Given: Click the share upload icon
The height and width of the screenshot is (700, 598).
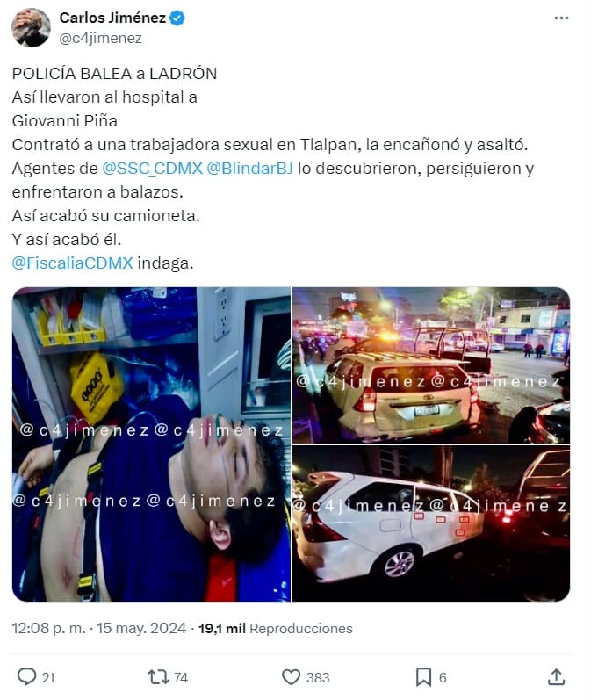Looking at the screenshot, I should click(556, 676).
